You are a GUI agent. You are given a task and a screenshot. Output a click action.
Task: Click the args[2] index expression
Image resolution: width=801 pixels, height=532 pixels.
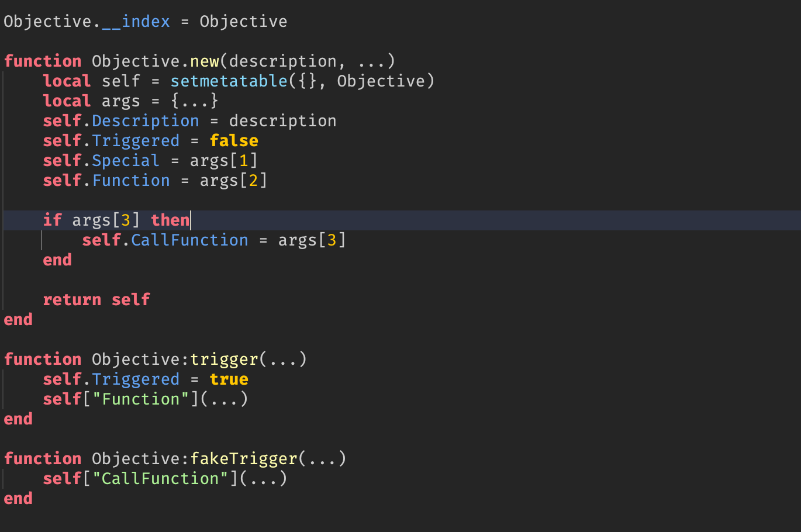click(x=233, y=181)
